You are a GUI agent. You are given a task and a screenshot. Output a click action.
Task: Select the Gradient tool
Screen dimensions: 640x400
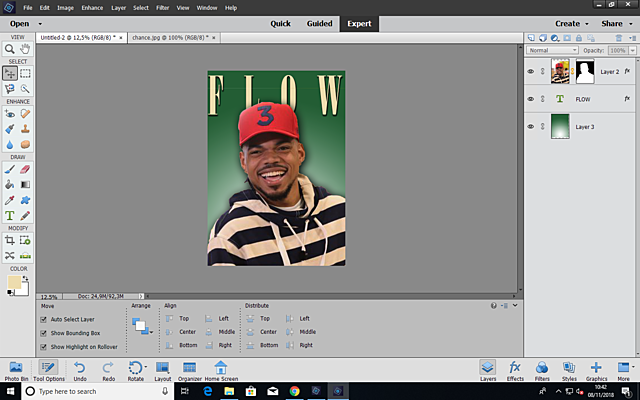pyautogui.click(x=25, y=184)
